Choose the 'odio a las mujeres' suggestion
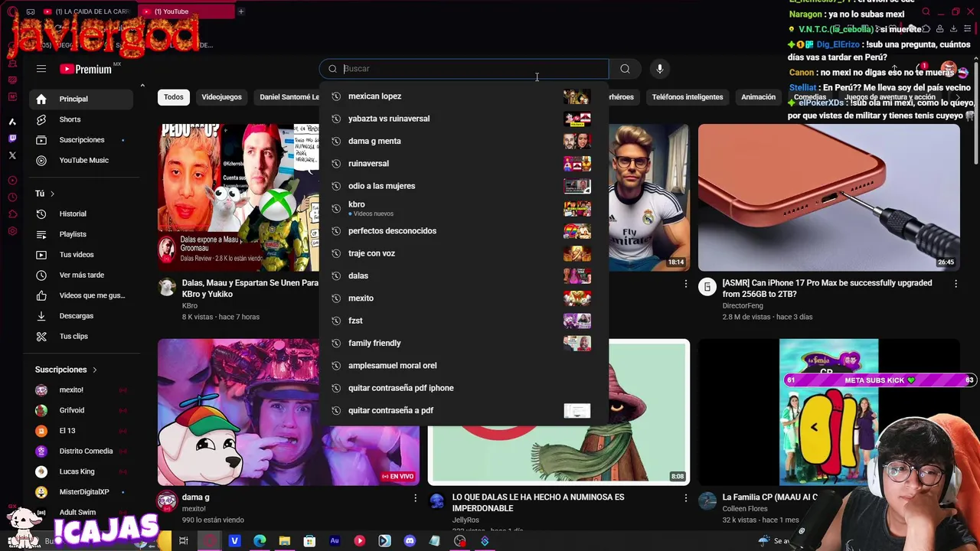The height and width of the screenshot is (551, 980). click(464, 186)
